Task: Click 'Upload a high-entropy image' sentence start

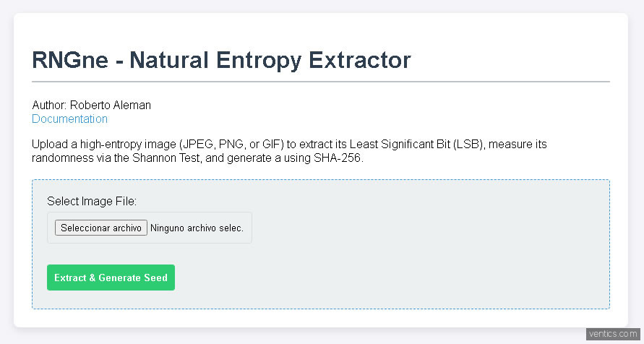Action: (x=101, y=145)
